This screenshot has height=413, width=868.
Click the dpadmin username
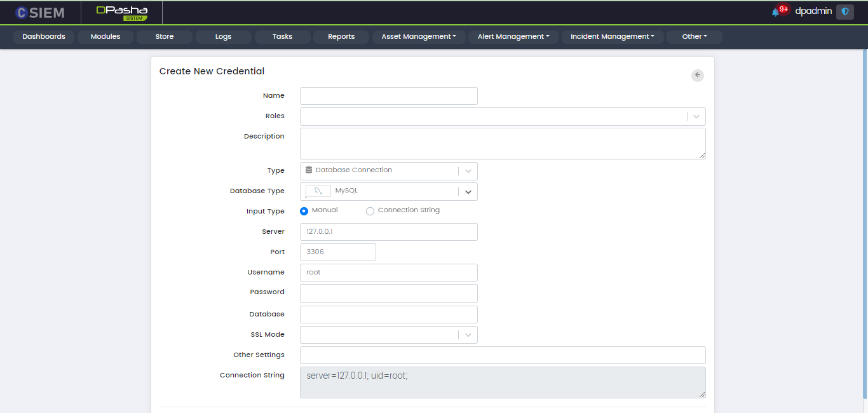click(x=813, y=11)
